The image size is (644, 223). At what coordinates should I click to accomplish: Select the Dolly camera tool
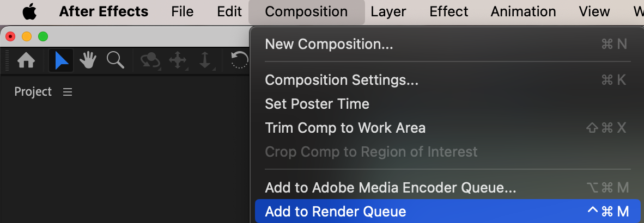[205, 60]
